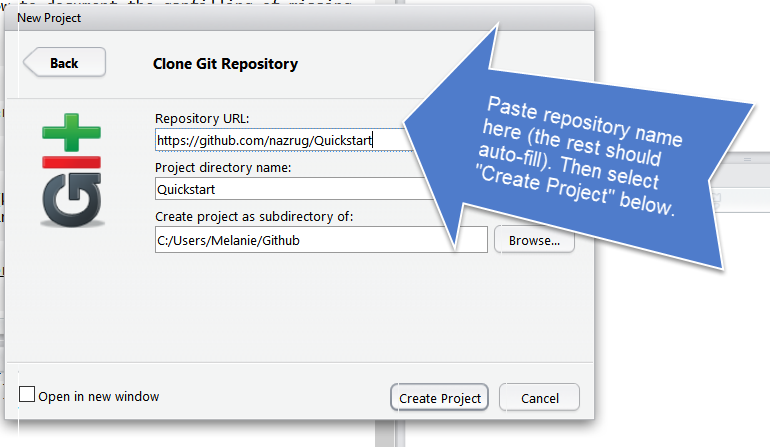Click the pane grip handle behind the dialog
Viewport: 770px width, 447px height.
point(747,160)
